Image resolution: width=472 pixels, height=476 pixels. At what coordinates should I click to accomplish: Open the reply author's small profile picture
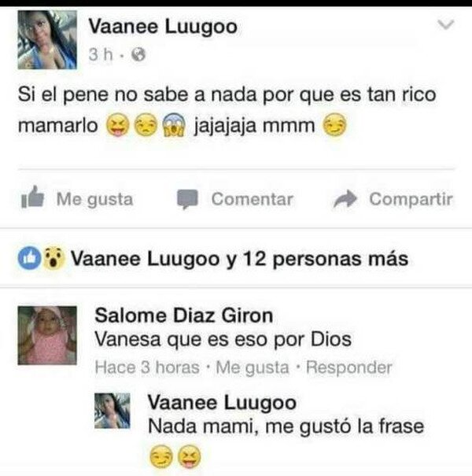point(112,411)
